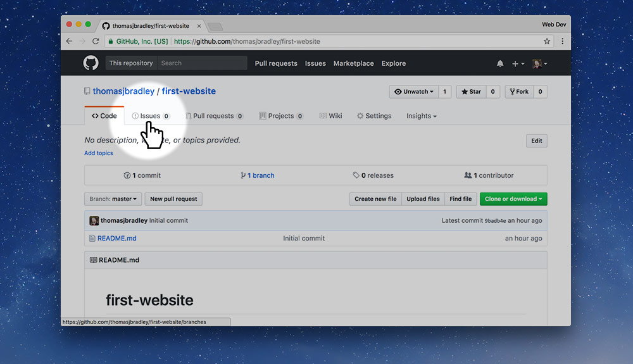The image size is (633, 364).
Task: Open Initial commit message in header row
Action: 168,220
